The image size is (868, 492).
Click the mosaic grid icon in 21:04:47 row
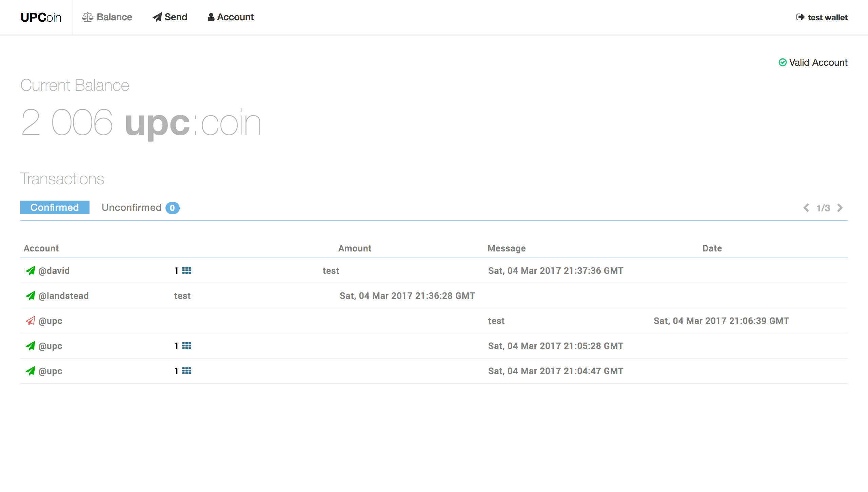tap(186, 371)
